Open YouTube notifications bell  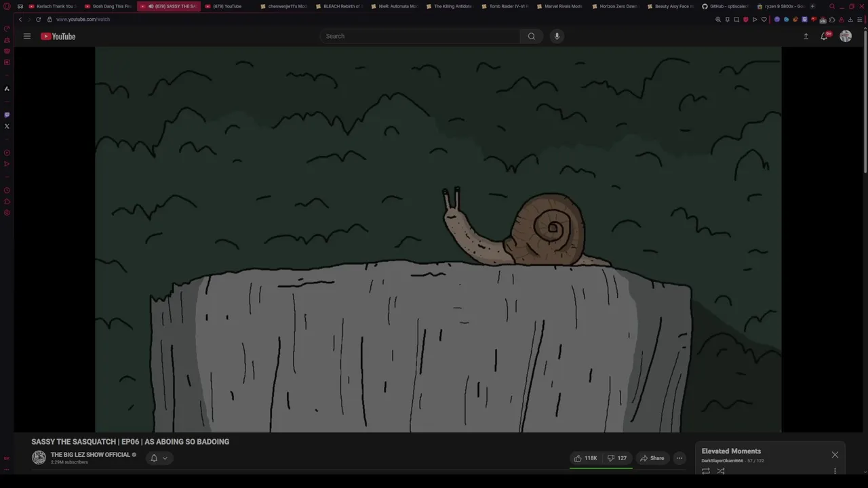[x=824, y=36]
